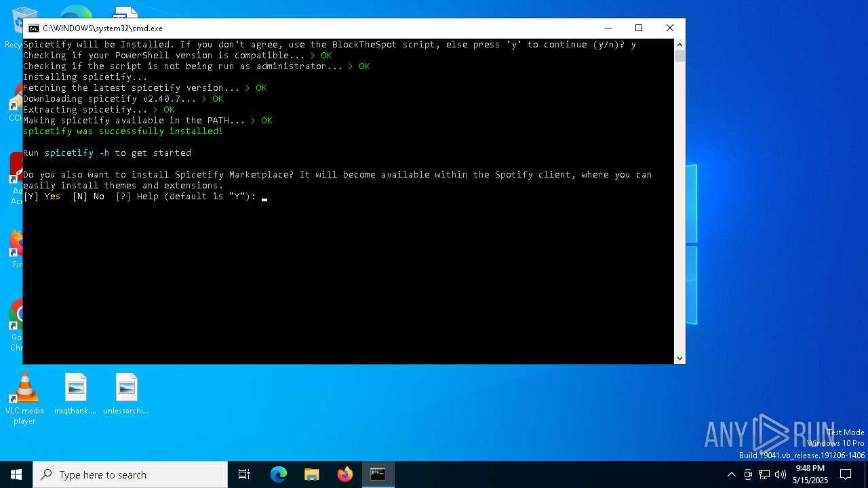Click the 'not being run as administrator' line
Screen dimensions: 868x488
[x=197, y=66]
